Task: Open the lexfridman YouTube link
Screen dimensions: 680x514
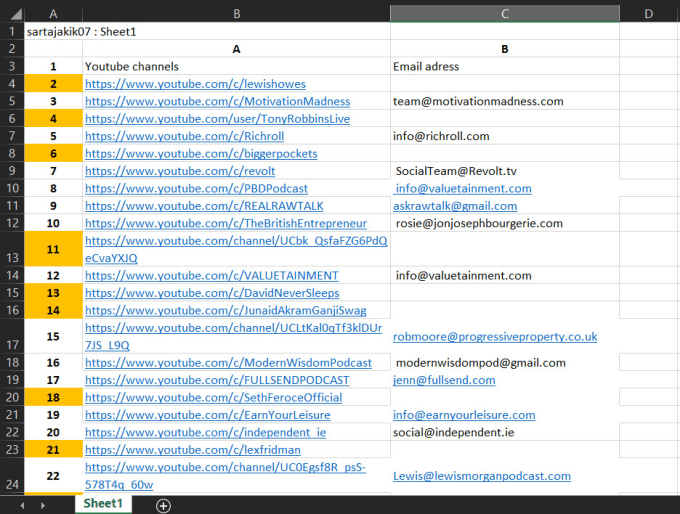Action: pos(193,450)
